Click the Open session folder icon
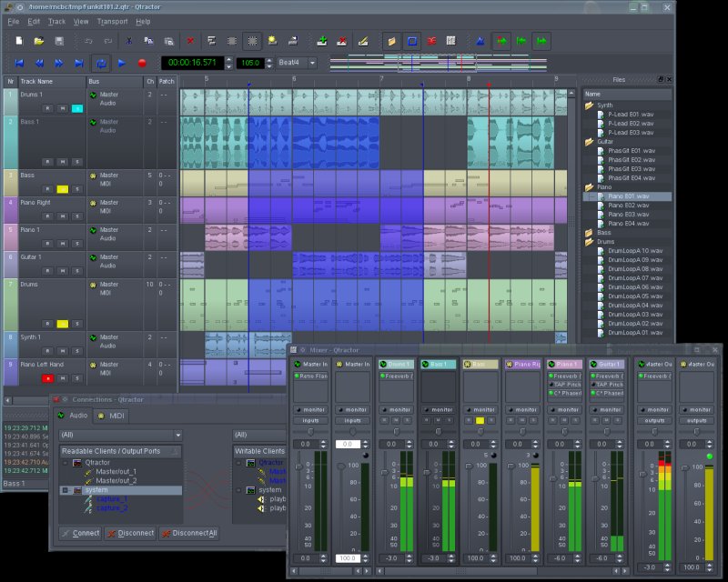Screen dimensions: 728x582 point(39,41)
